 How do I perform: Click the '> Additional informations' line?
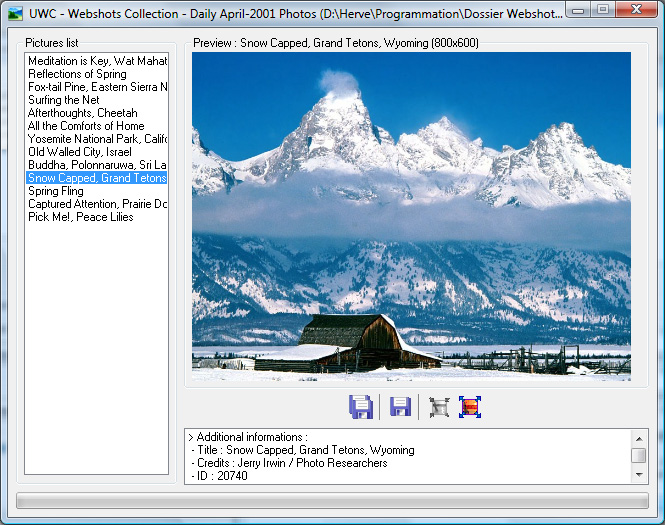click(248, 437)
